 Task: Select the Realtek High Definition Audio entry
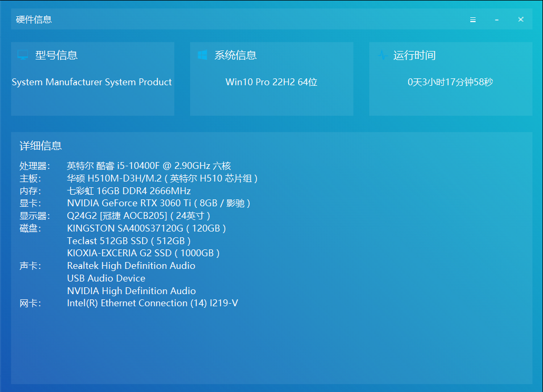click(131, 266)
